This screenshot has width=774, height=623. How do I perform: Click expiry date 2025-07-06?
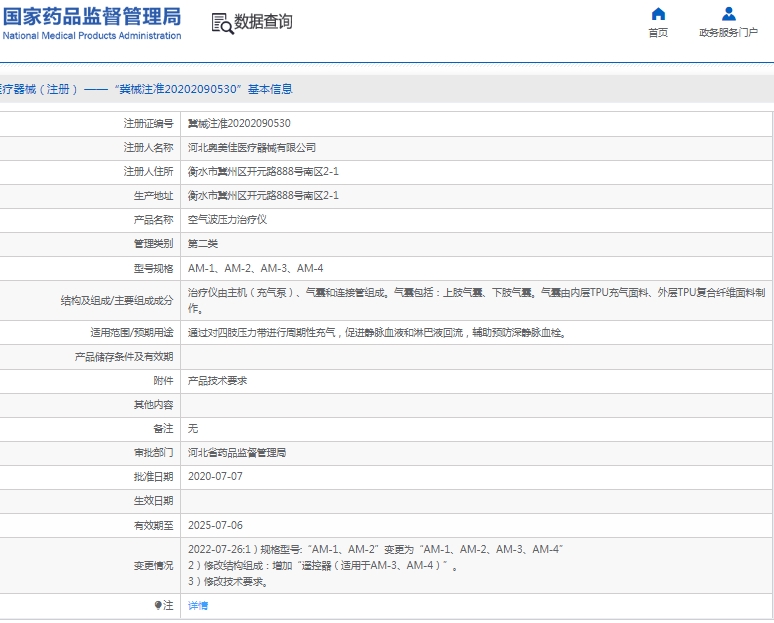click(x=215, y=525)
